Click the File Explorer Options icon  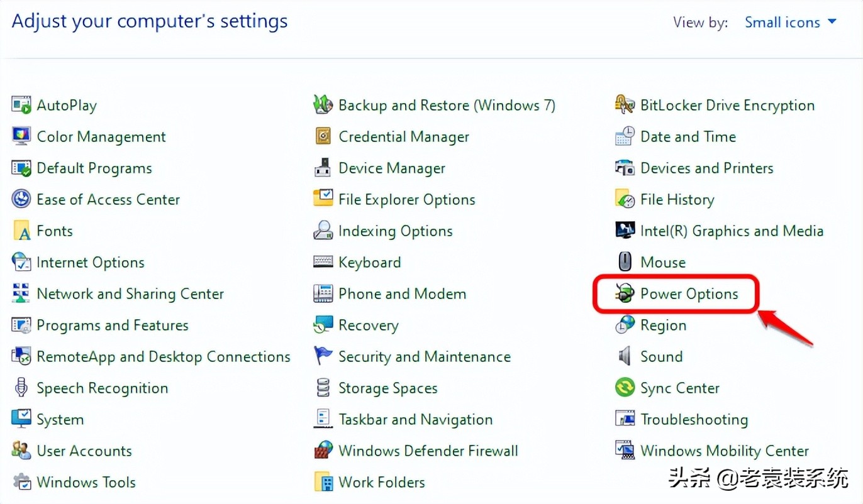coord(323,199)
